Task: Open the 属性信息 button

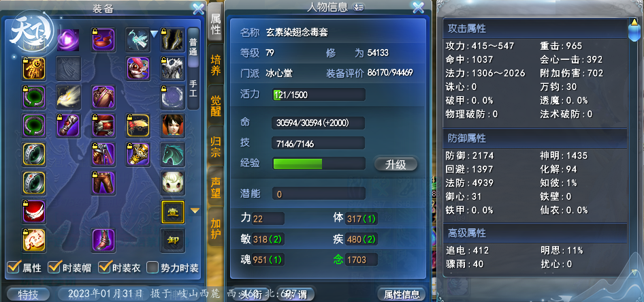Action: tap(402, 295)
